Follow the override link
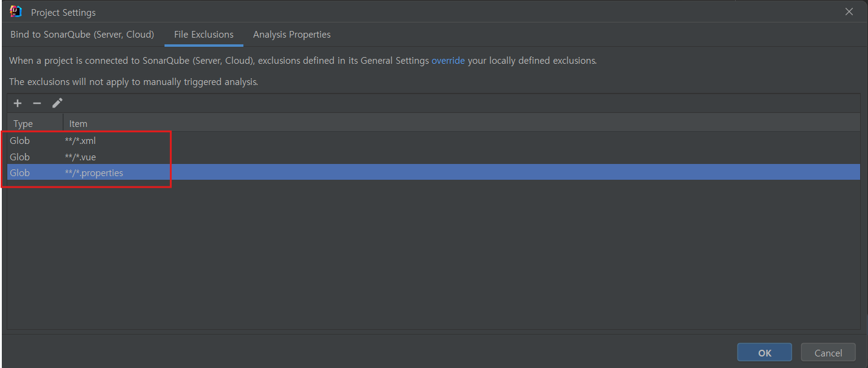This screenshot has width=868, height=368. [x=448, y=61]
